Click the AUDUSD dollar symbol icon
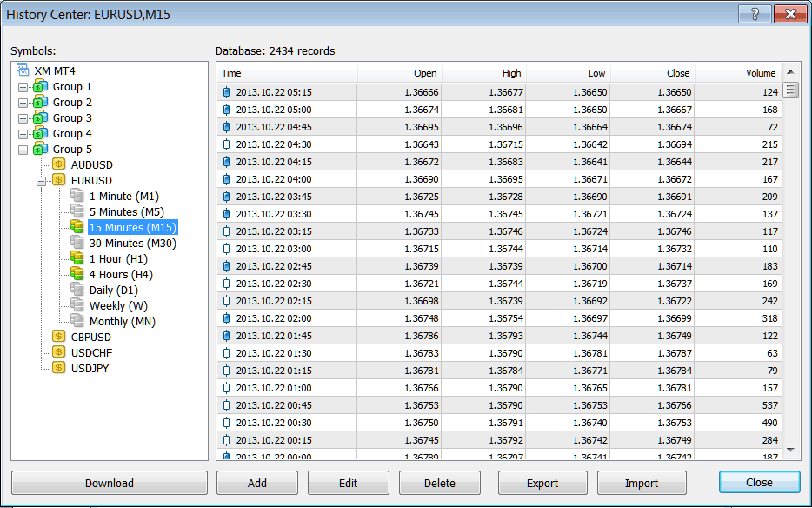 (57, 164)
